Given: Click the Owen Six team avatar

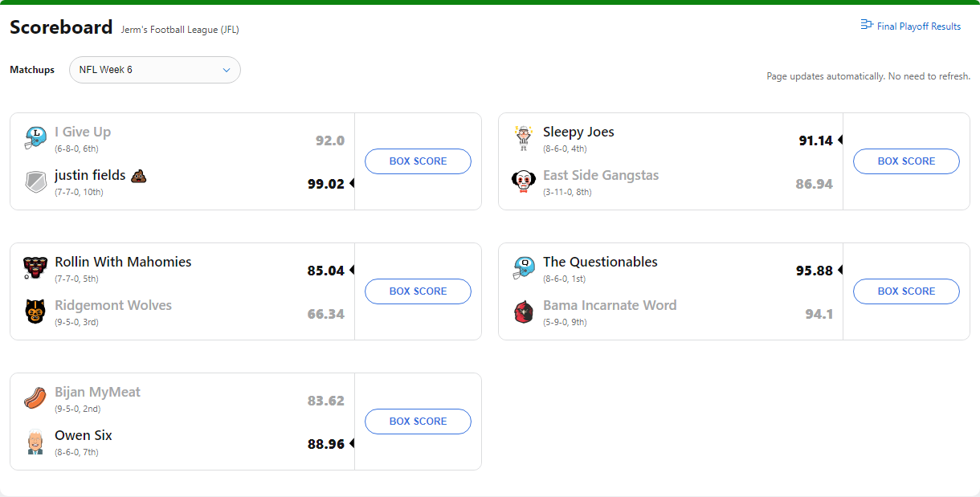Looking at the screenshot, I should pyautogui.click(x=35, y=442).
